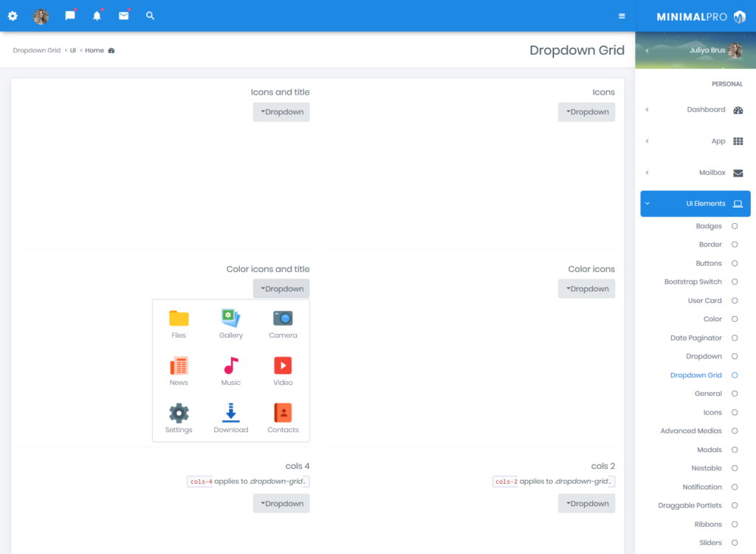Click the Home breadcrumb link
Viewport: 756px width, 554px height.
point(94,50)
